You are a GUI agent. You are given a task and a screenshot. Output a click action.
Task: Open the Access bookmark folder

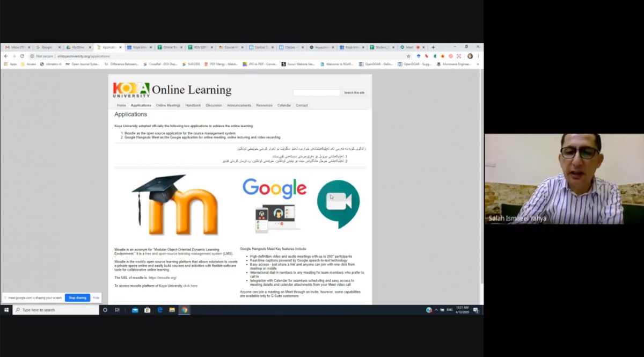tap(29, 64)
